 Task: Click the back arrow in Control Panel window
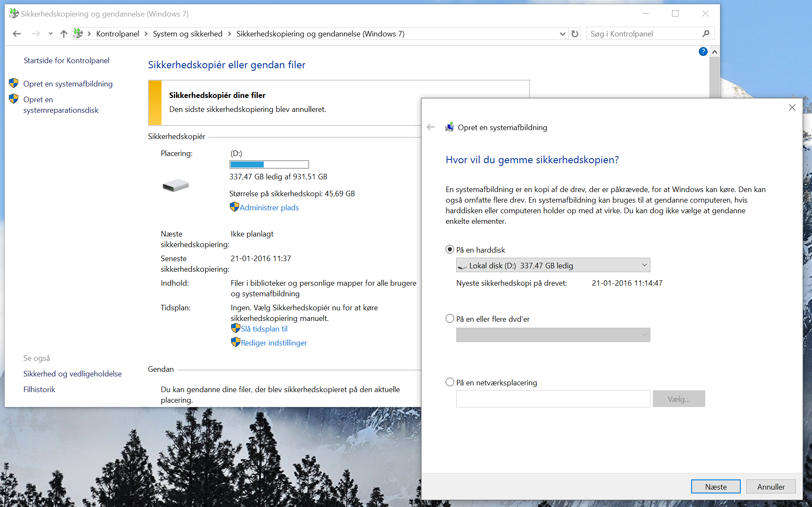[x=17, y=34]
